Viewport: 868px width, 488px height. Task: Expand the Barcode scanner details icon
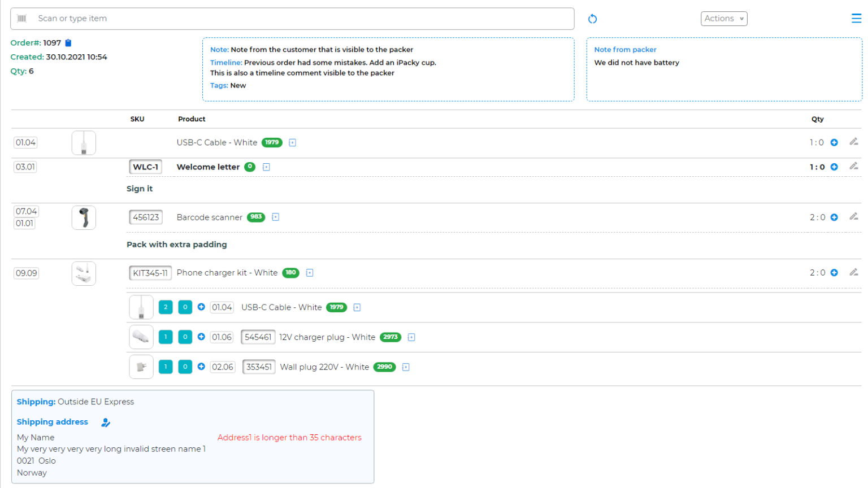coord(275,217)
